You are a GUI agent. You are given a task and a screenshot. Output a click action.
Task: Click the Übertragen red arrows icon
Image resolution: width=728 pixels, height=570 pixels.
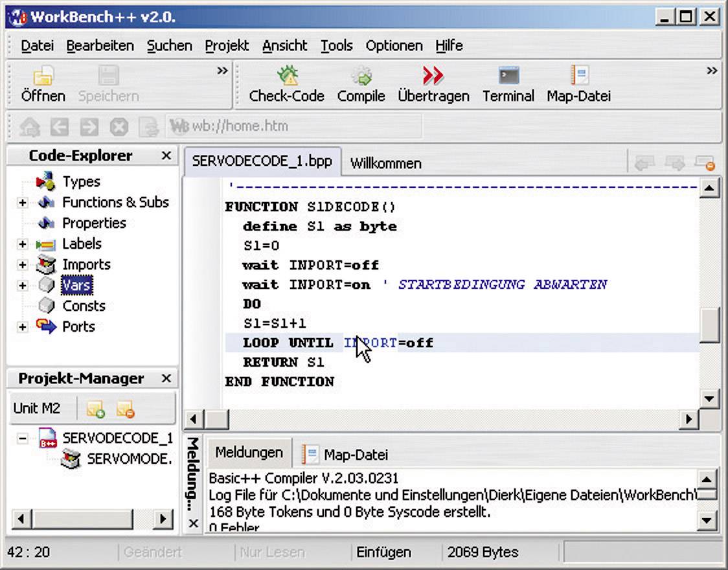pos(433,75)
